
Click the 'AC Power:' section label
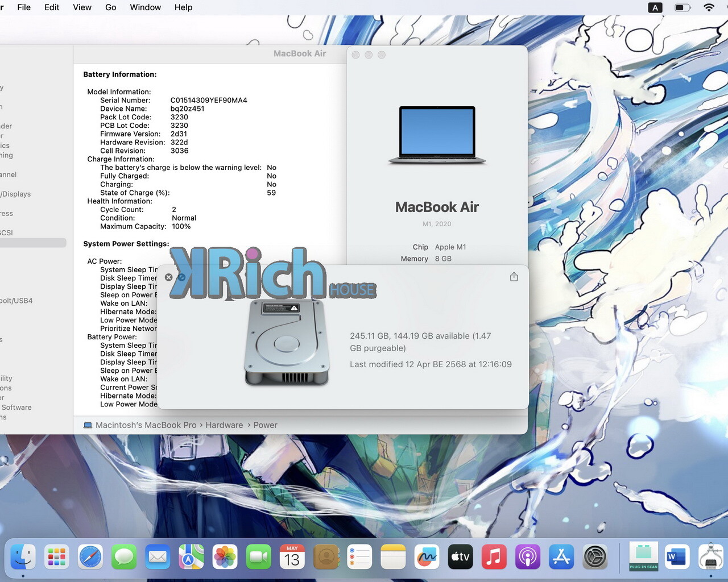(x=104, y=261)
